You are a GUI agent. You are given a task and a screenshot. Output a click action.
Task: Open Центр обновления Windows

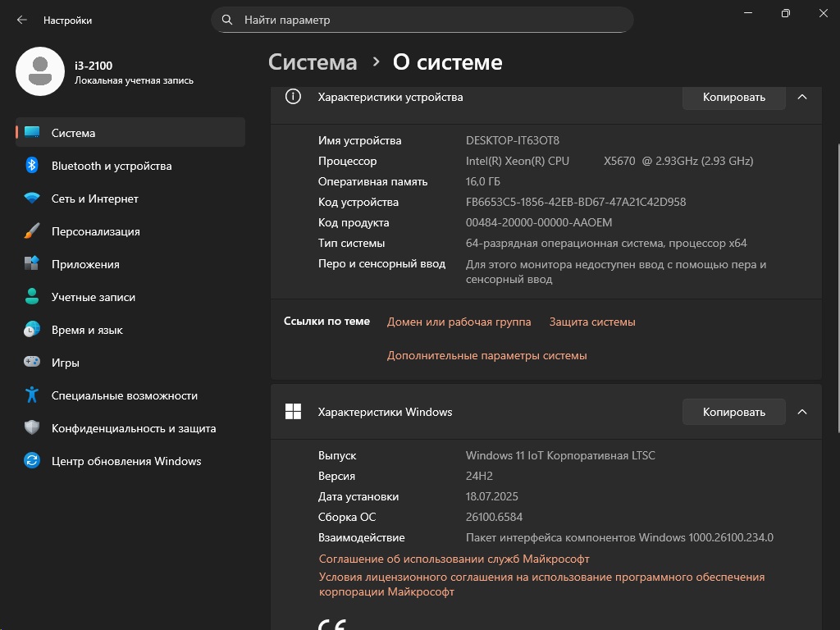click(x=130, y=461)
